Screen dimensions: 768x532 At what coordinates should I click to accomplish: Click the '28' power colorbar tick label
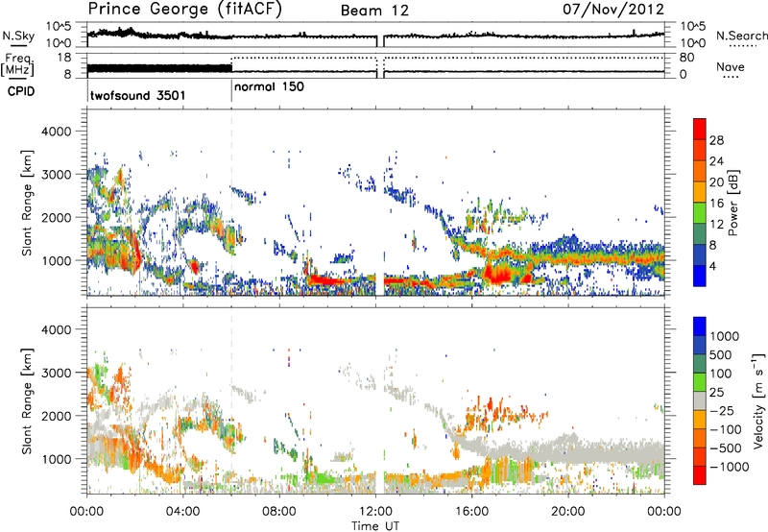click(x=716, y=140)
